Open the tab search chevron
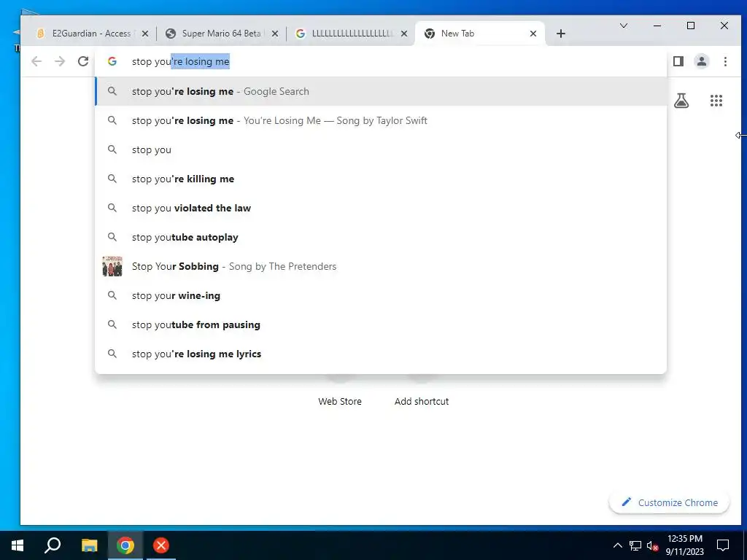Screen dimensions: 747x560 (623, 26)
